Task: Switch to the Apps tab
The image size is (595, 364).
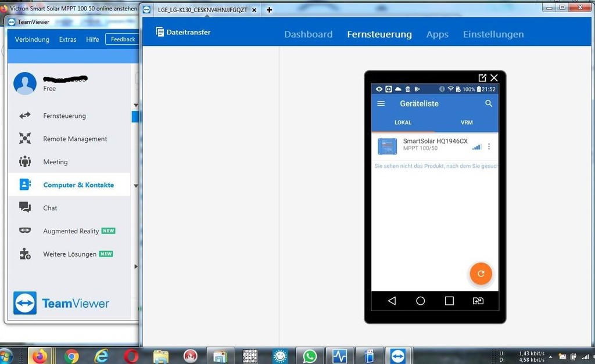Action: (438, 34)
